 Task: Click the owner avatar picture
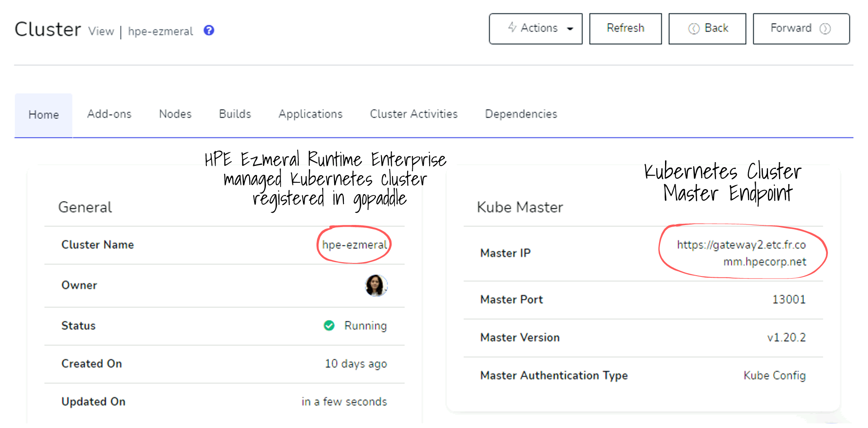376,285
